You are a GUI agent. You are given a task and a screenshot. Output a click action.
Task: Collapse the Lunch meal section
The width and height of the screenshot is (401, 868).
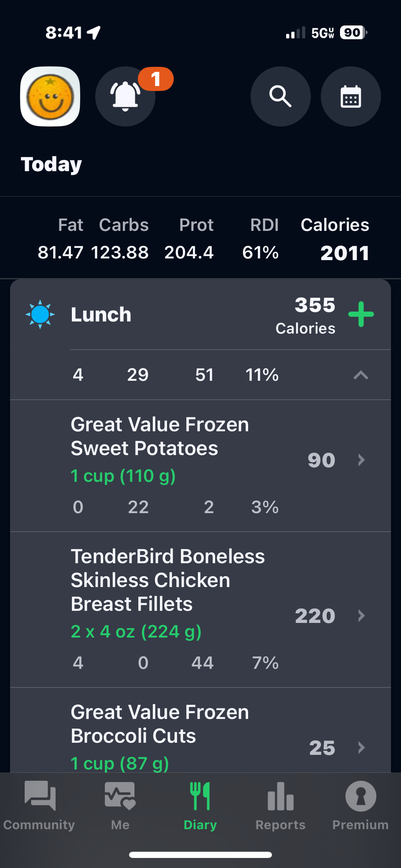click(361, 375)
